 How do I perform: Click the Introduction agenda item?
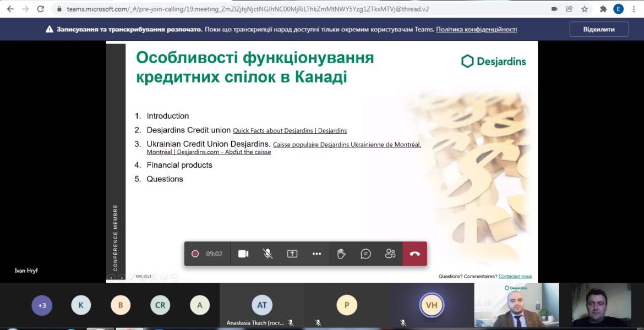pos(167,116)
